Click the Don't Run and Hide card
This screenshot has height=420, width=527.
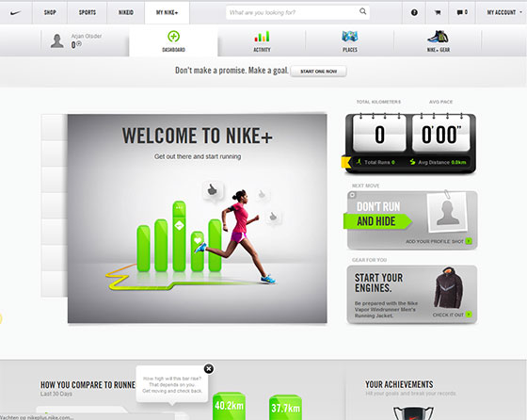point(412,220)
